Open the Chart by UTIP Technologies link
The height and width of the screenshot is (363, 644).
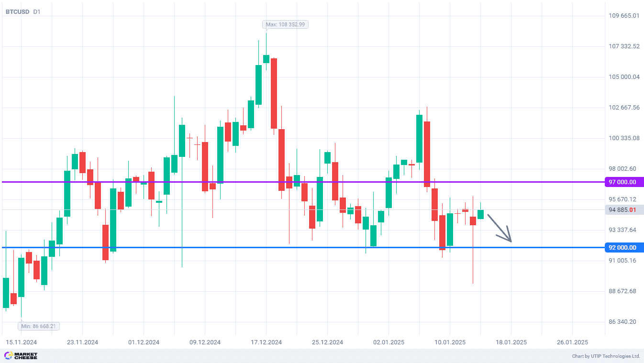click(x=606, y=356)
